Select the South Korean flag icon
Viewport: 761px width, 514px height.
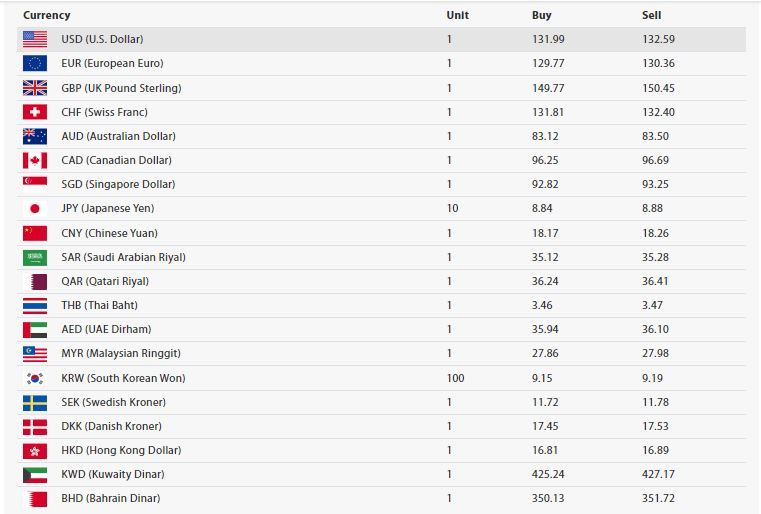click(35, 378)
